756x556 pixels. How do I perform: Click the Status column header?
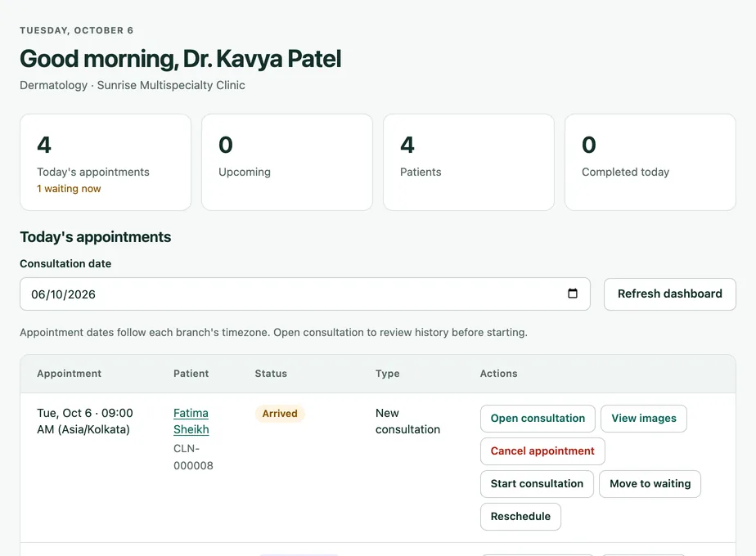point(271,374)
